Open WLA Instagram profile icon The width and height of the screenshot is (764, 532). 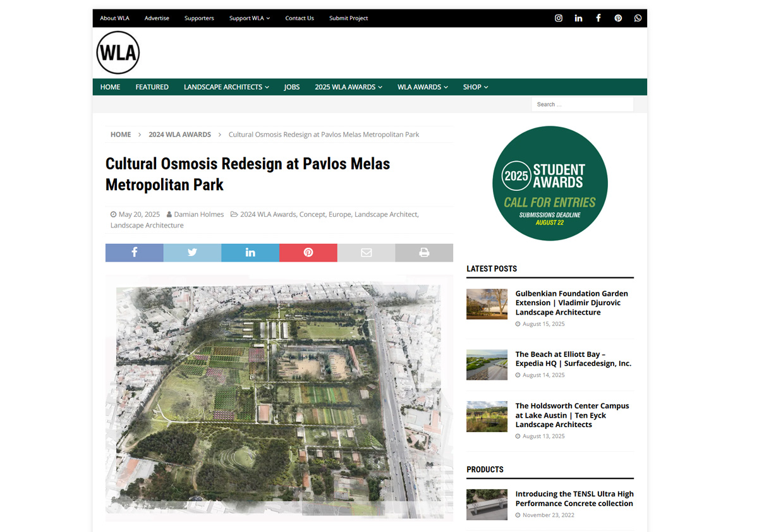point(559,18)
